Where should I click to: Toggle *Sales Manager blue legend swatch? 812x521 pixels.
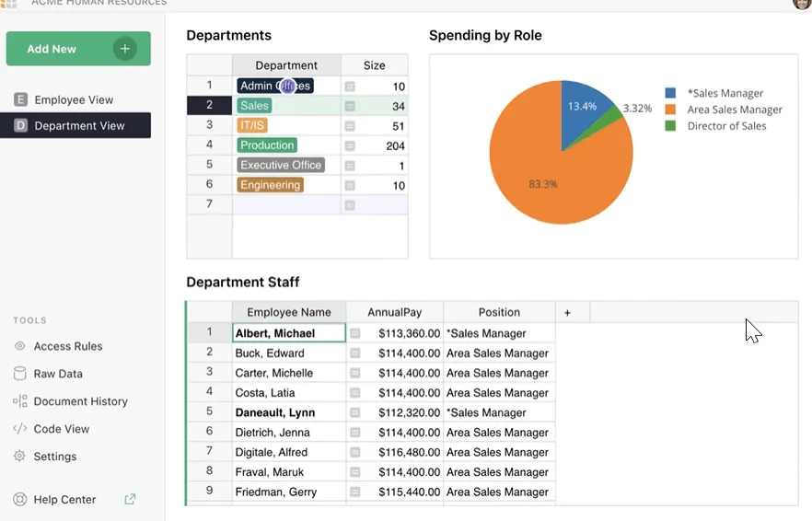[x=670, y=93]
